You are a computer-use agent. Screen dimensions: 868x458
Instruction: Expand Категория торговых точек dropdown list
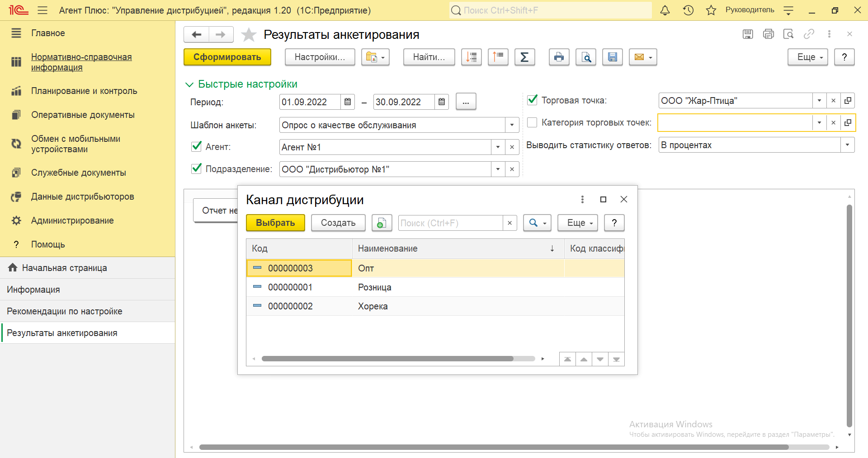pos(819,122)
